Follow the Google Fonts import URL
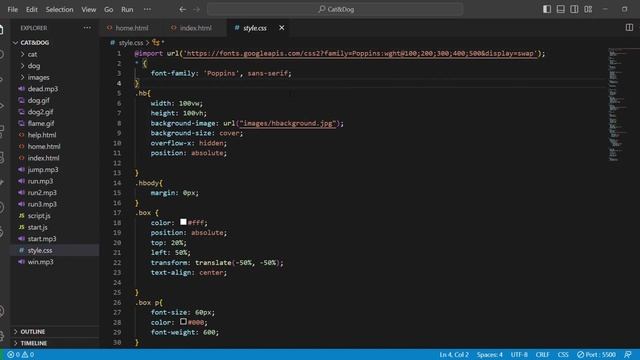Screen dimensions: 640x360 [359, 53]
